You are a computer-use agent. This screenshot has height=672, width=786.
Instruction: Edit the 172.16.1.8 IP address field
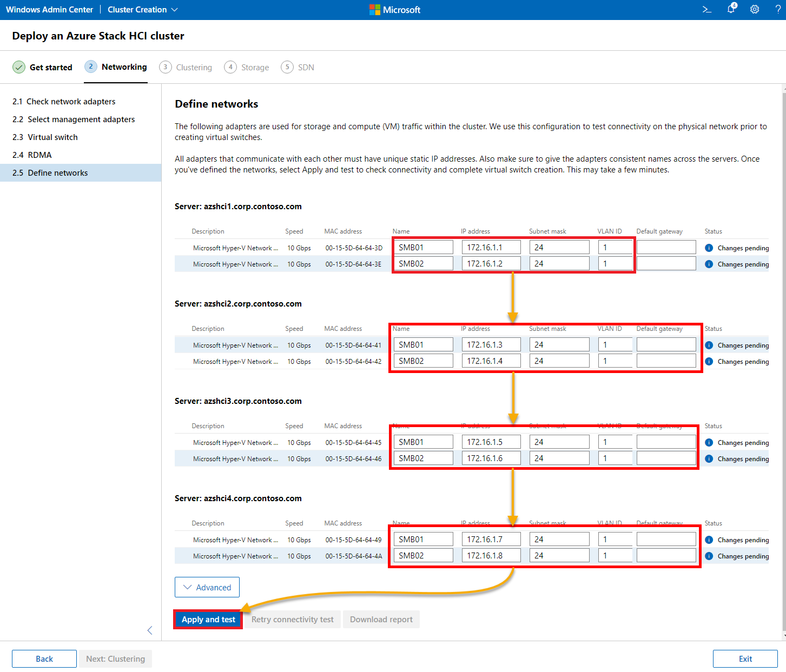[x=491, y=555]
